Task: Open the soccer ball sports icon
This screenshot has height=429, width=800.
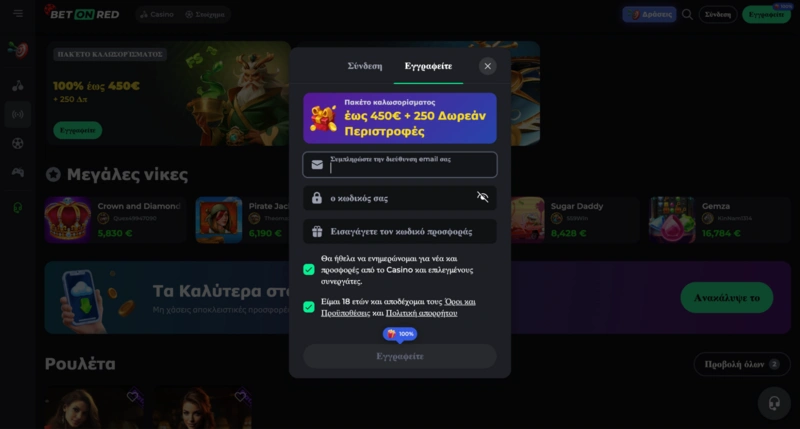Action: pyautogui.click(x=18, y=143)
